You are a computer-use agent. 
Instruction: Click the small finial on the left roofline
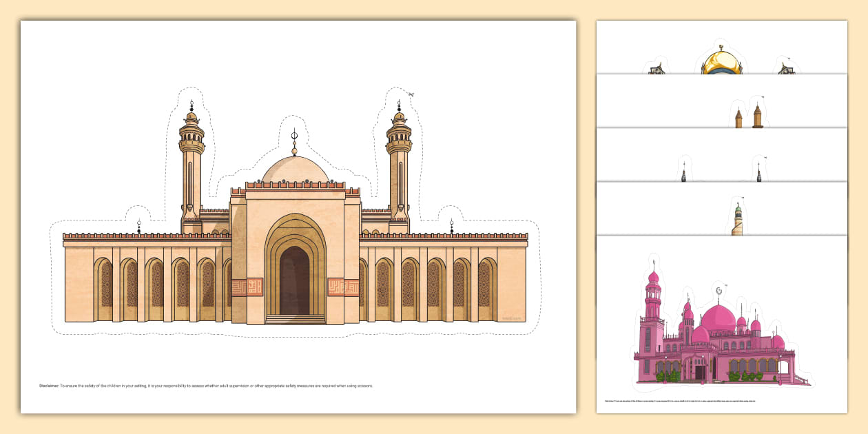[x=138, y=227]
